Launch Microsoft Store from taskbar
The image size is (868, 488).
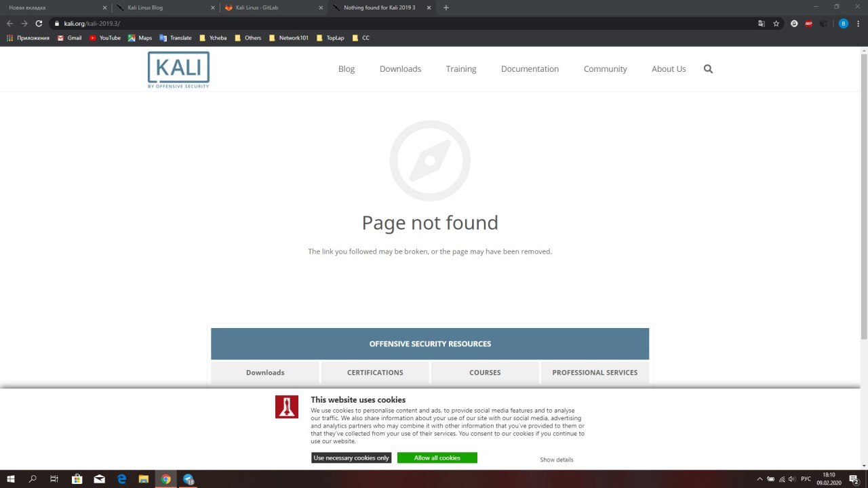click(x=77, y=479)
